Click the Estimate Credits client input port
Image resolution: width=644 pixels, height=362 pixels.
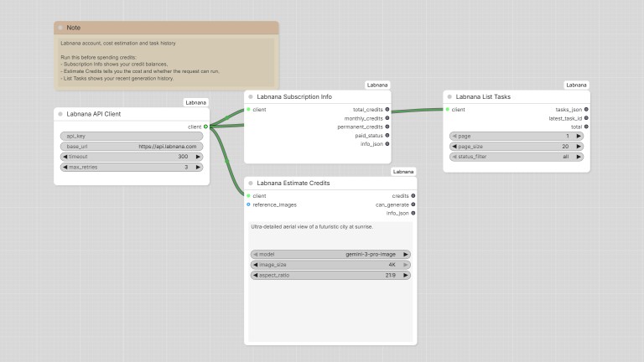[248, 196]
